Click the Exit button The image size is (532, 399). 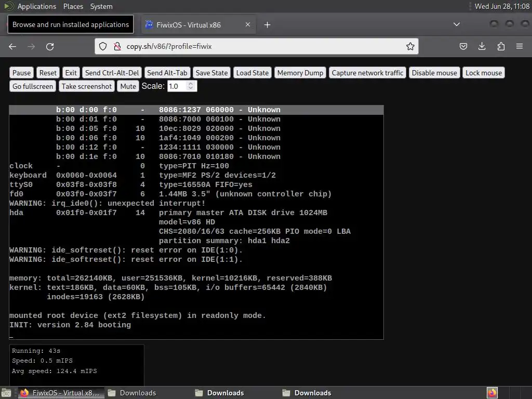(71, 73)
